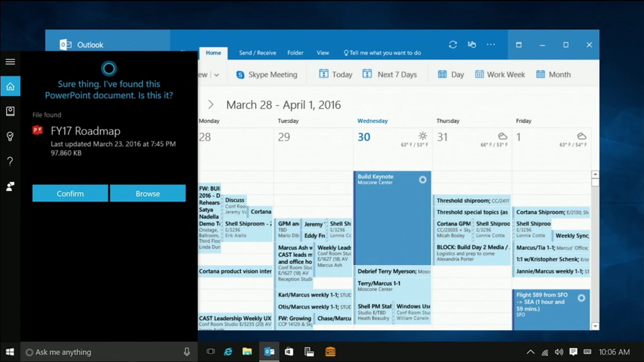Click microphone icon in search box
The image size is (644, 362).
point(187,352)
